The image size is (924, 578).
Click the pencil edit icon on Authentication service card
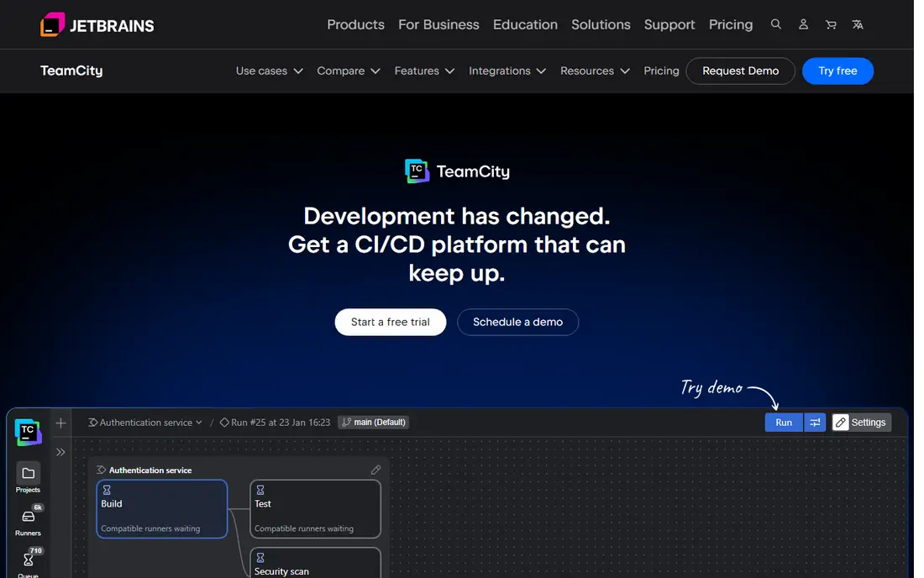(x=375, y=470)
